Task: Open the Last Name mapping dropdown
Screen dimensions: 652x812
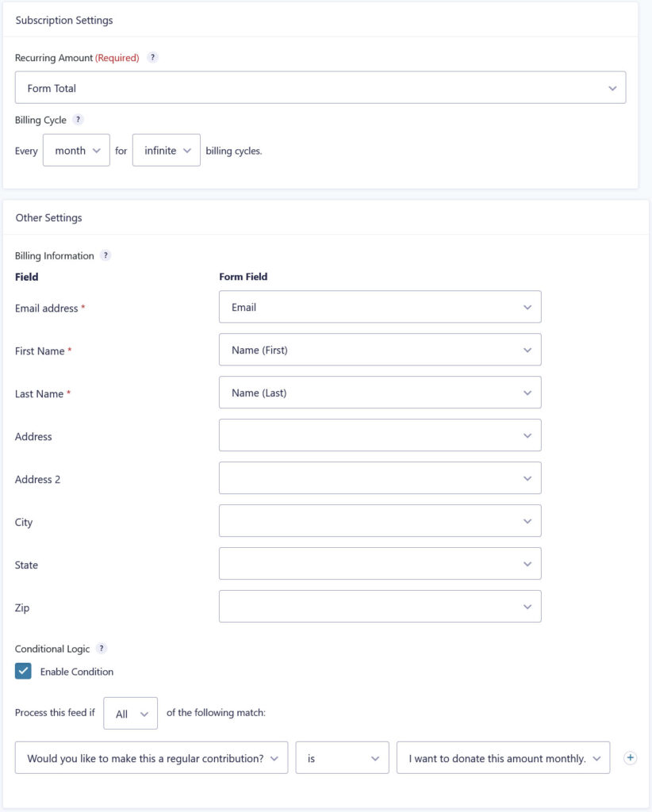Action: coord(379,392)
